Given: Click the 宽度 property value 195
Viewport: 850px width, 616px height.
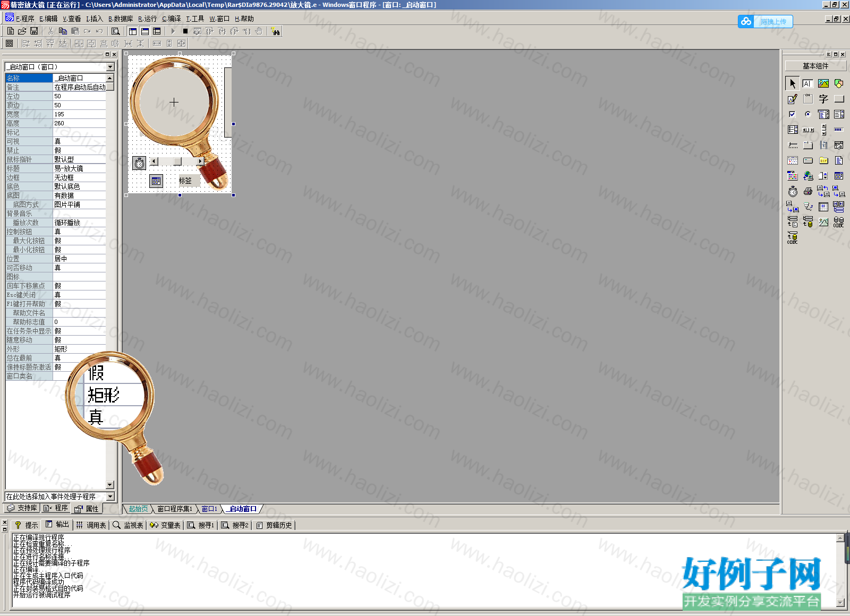Looking at the screenshot, I should click(80, 114).
